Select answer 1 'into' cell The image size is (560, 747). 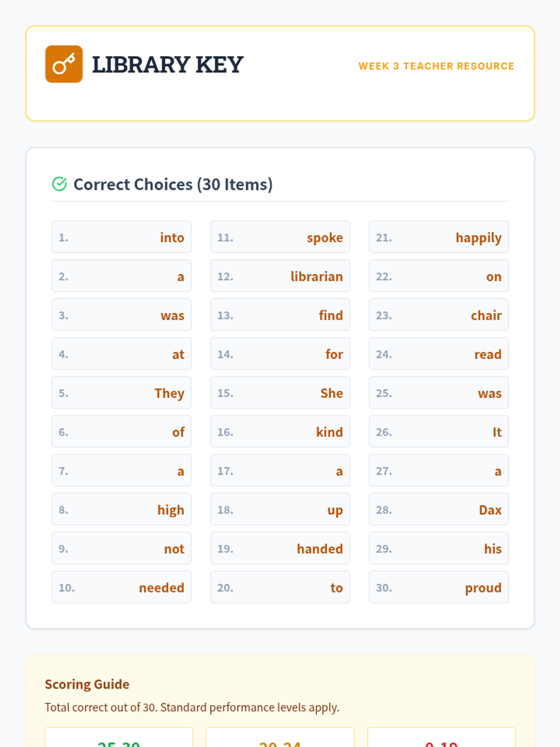click(121, 237)
